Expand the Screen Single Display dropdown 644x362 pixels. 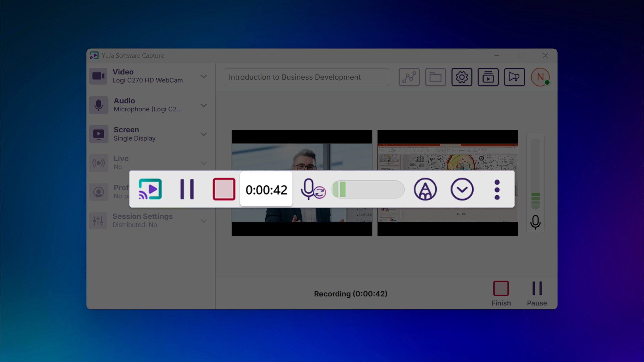[x=204, y=134]
